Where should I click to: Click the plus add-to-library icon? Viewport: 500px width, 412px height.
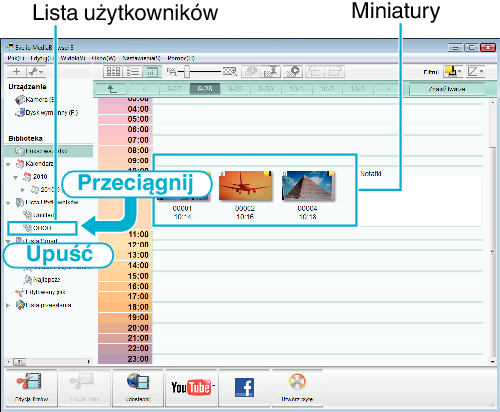tap(16, 71)
